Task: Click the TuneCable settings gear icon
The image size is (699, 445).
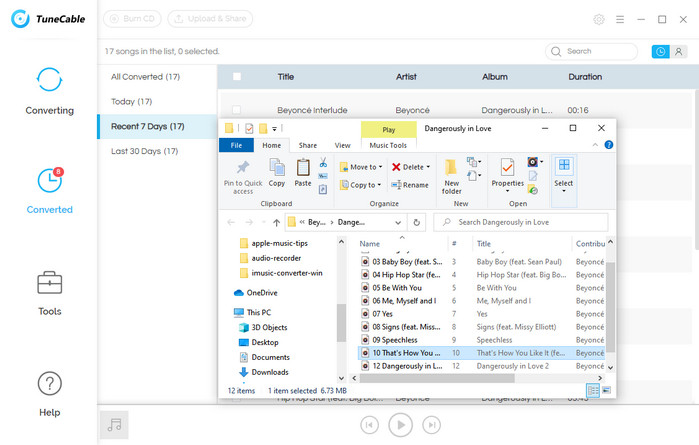Action: (x=599, y=19)
